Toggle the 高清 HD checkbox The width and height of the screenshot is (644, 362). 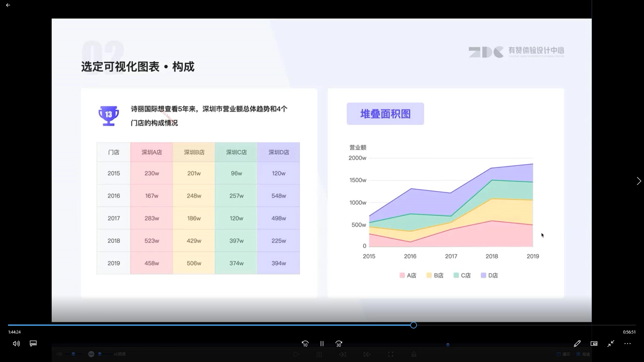[578, 354]
